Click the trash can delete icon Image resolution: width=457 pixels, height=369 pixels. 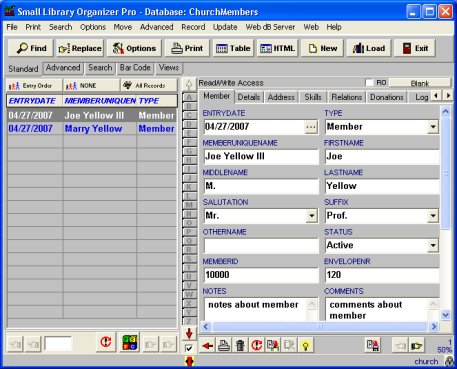[240, 346]
